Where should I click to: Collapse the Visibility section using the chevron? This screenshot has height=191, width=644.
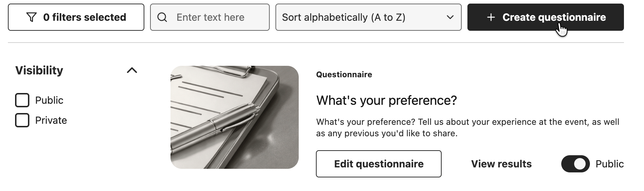132,70
